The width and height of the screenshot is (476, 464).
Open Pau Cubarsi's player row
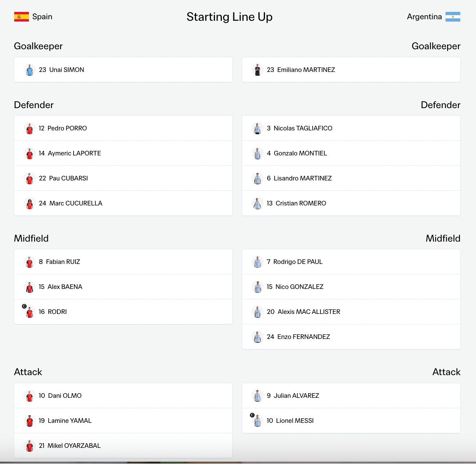(123, 178)
